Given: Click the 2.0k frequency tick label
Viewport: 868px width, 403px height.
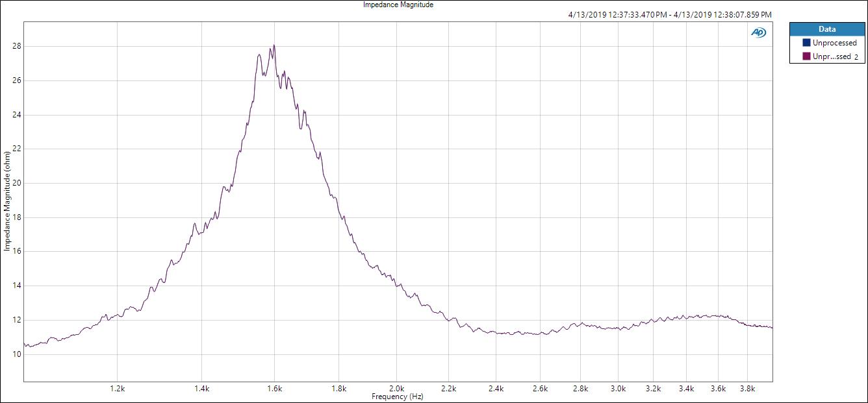Looking at the screenshot, I should tap(396, 389).
